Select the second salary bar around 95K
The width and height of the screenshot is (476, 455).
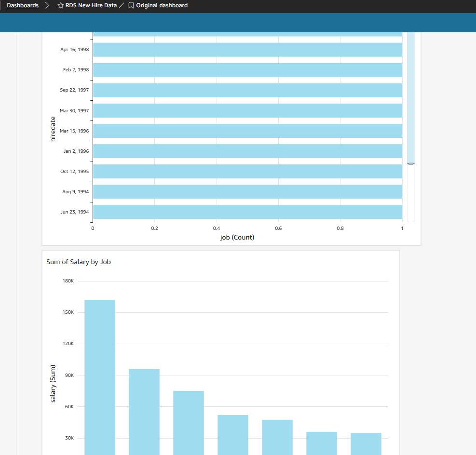coord(144,410)
